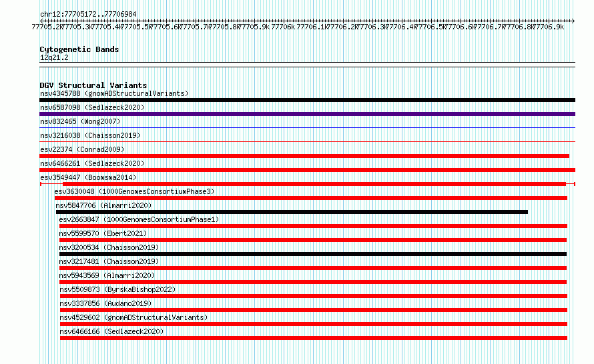Open nsv5509873 (ByrskaBishop2022) label

coord(117,289)
